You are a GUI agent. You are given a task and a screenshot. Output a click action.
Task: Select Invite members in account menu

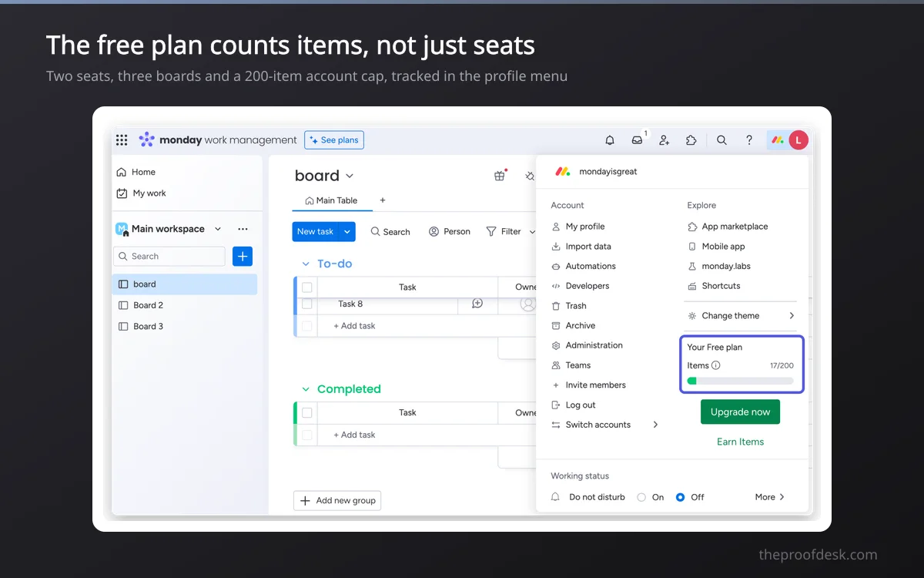[589, 385]
